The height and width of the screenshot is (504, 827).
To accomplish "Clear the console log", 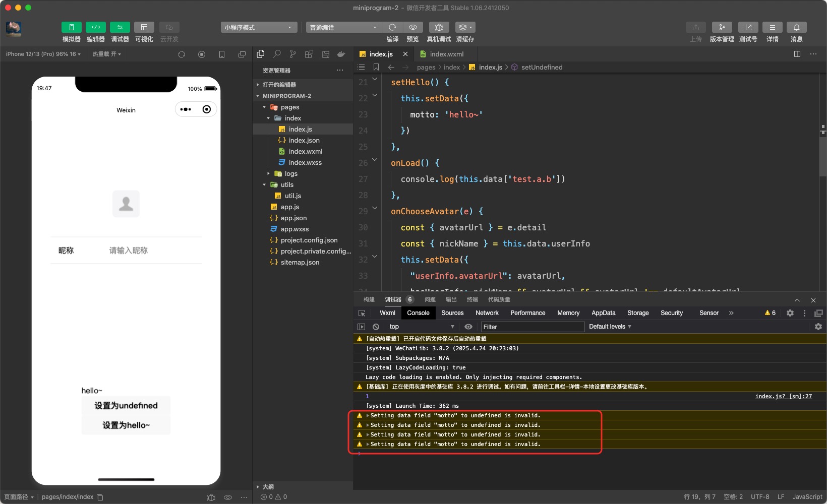I will click(x=376, y=327).
